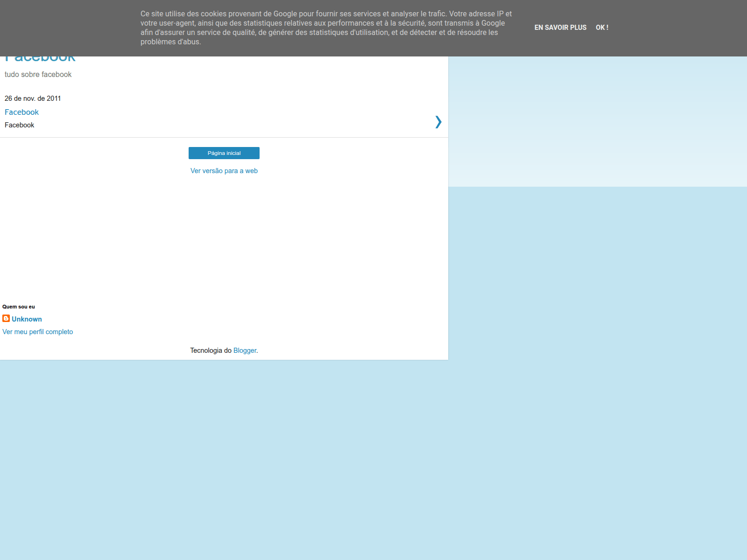747x560 pixels.
Task: Click the cookie notice paragraph text
Action: [326, 28]
